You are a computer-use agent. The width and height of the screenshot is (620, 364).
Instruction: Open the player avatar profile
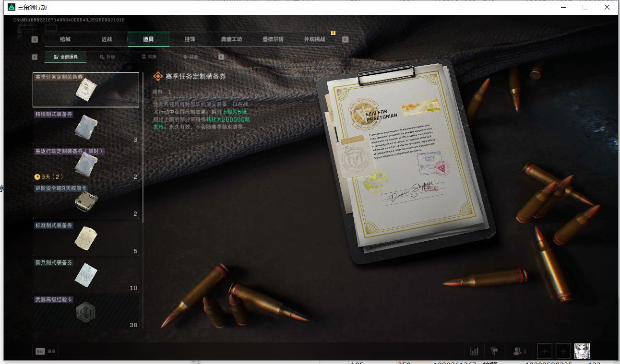point(582,351)
